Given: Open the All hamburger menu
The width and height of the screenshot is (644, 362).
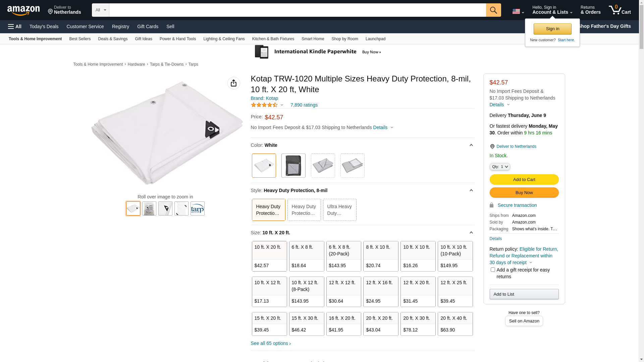Looking at the screenshot, I should (15, 26).
